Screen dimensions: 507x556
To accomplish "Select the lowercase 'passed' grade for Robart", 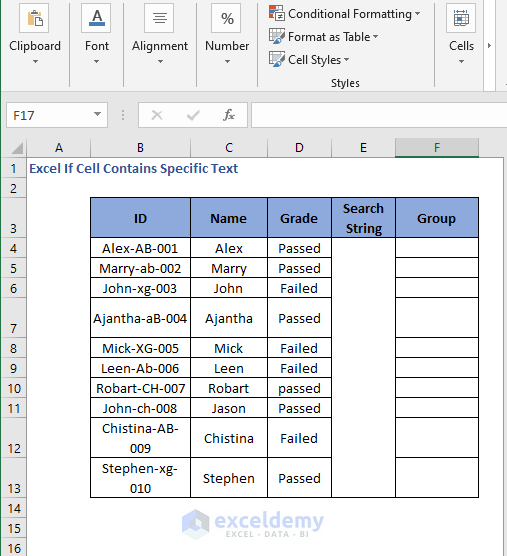I will coord(299,388).
